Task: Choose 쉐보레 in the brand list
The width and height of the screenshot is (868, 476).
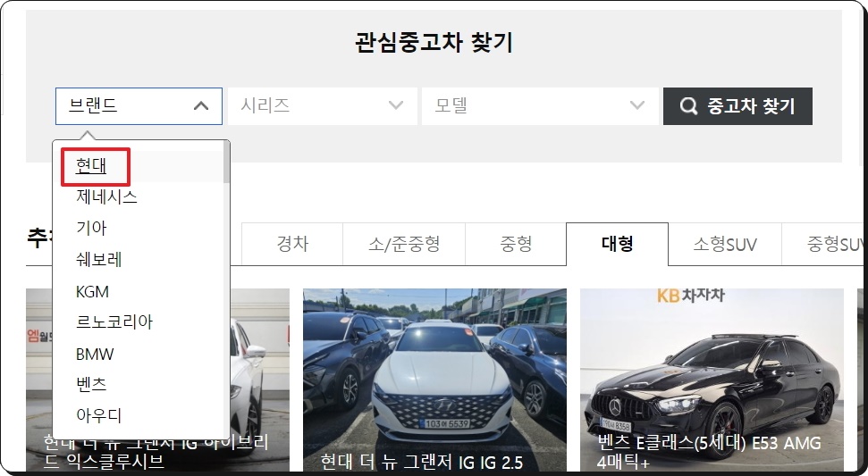Action: [99, 259]
